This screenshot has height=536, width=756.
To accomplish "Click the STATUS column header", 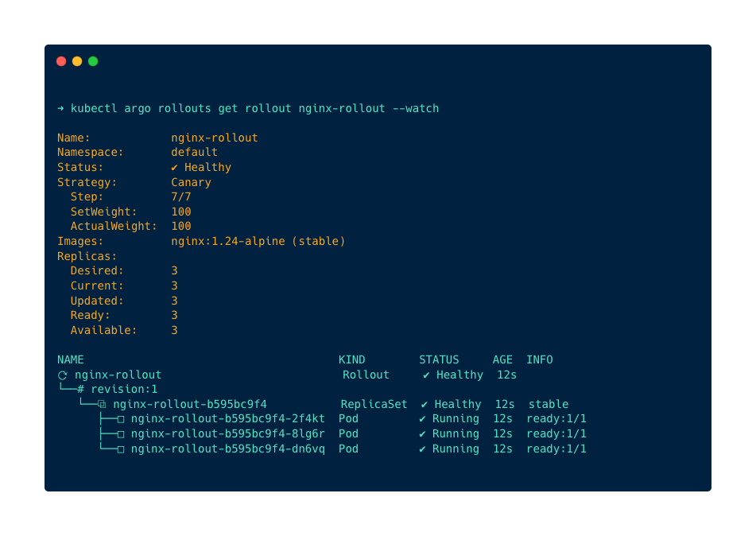I will [439, 359].
